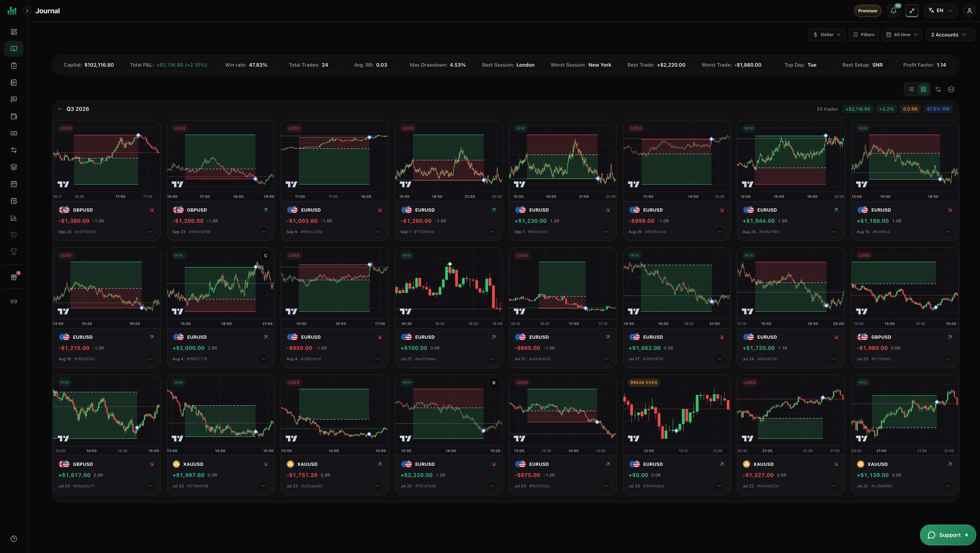Image resolution: width=980 pixels, height=553 pixels.
Task: Open the notifications bell icon
Action: [x=894, y=11]
